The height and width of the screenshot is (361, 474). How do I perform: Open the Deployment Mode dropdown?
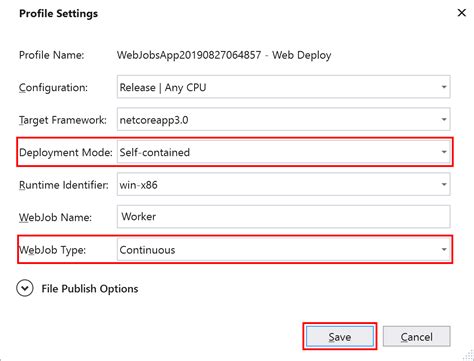pos(283,152)
